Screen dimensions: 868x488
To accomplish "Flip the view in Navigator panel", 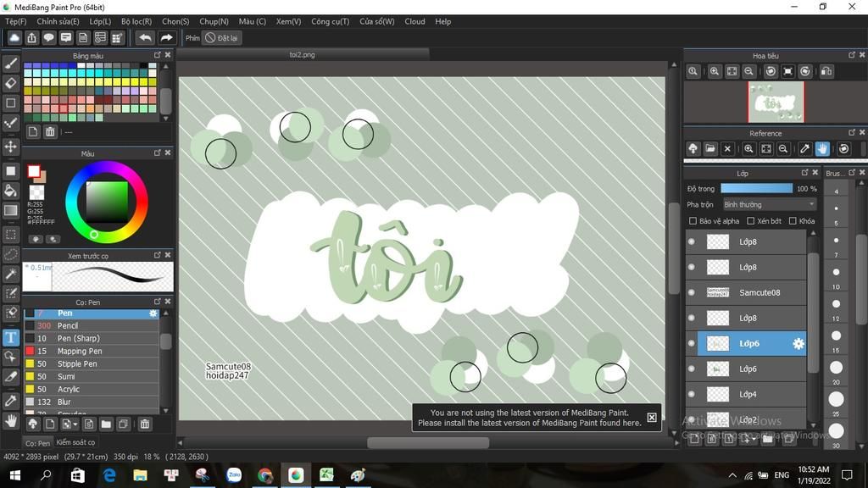I will (x=826, y=71).
